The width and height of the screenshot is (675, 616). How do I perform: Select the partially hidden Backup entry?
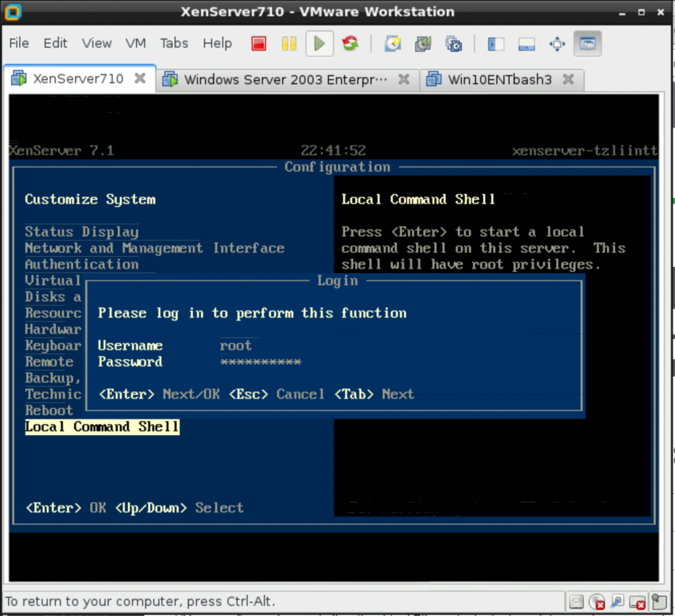(53, 378)
